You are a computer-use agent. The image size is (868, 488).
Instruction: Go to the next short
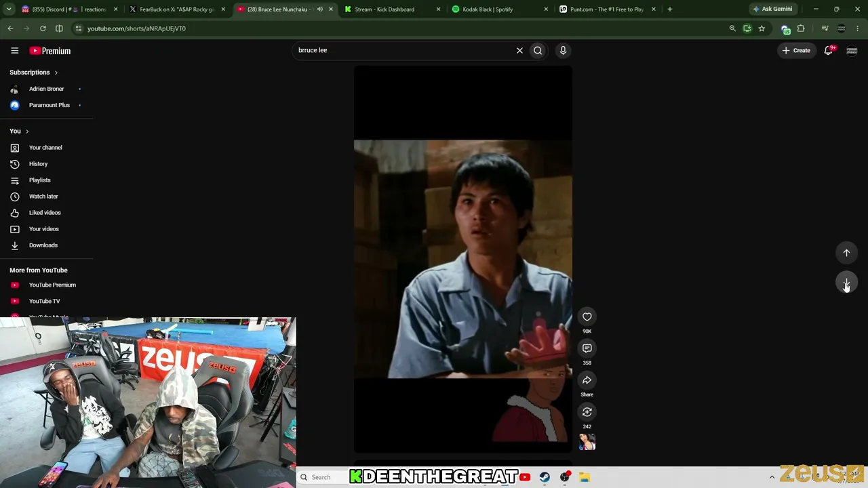click(x=846, y=283)
